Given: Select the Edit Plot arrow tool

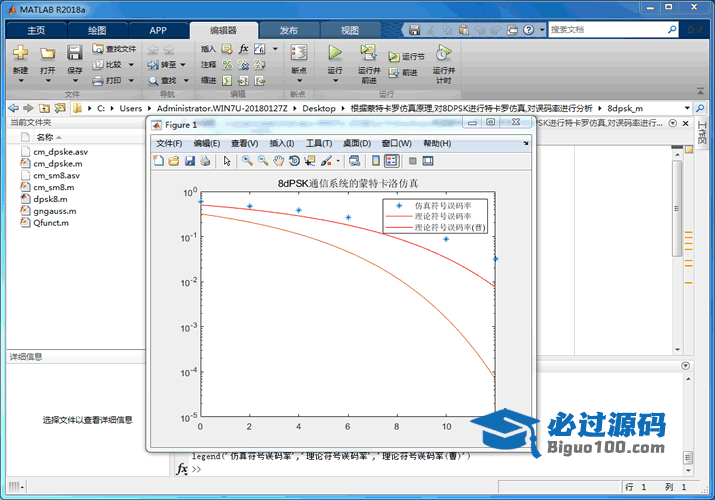Looking at the screenshot, I should coord(227,161).
